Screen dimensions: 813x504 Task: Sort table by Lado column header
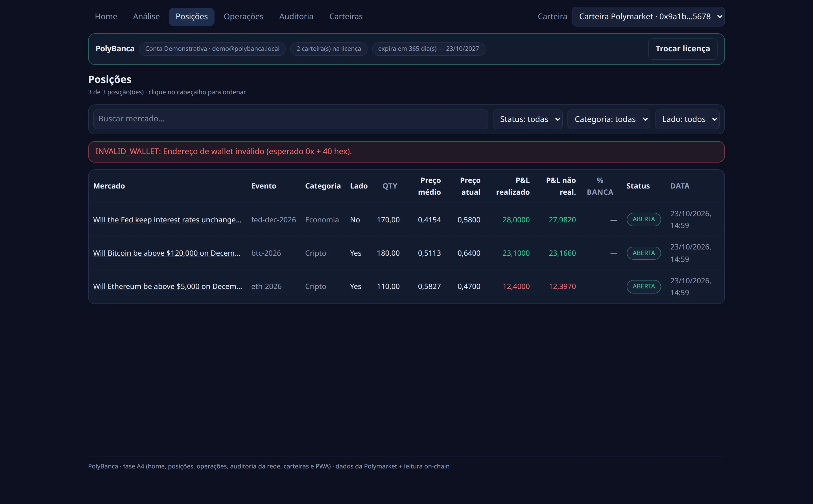[359, 186]
